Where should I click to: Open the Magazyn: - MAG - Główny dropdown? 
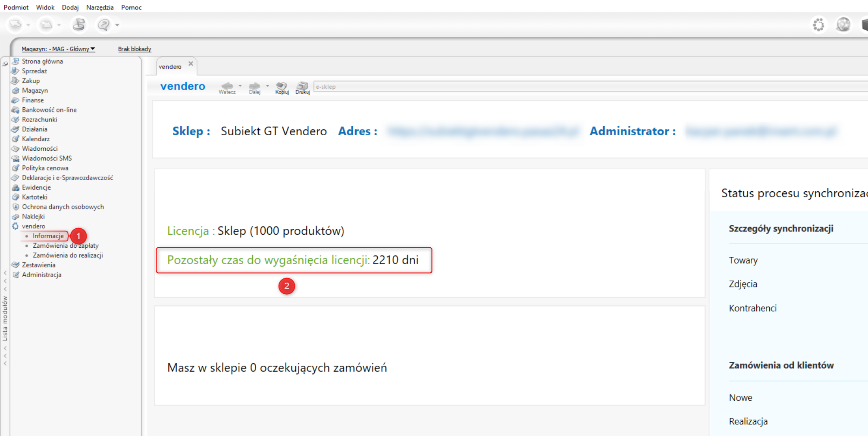pos(58,49)
